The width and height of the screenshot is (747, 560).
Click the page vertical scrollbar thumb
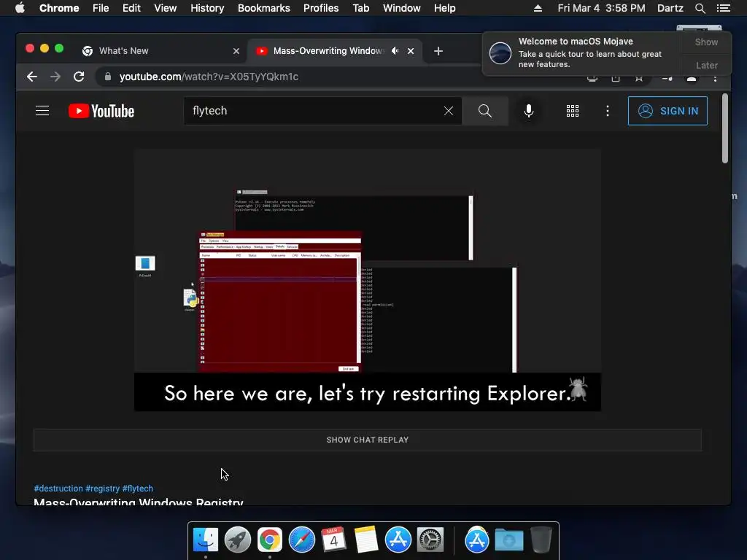point(724,128)
